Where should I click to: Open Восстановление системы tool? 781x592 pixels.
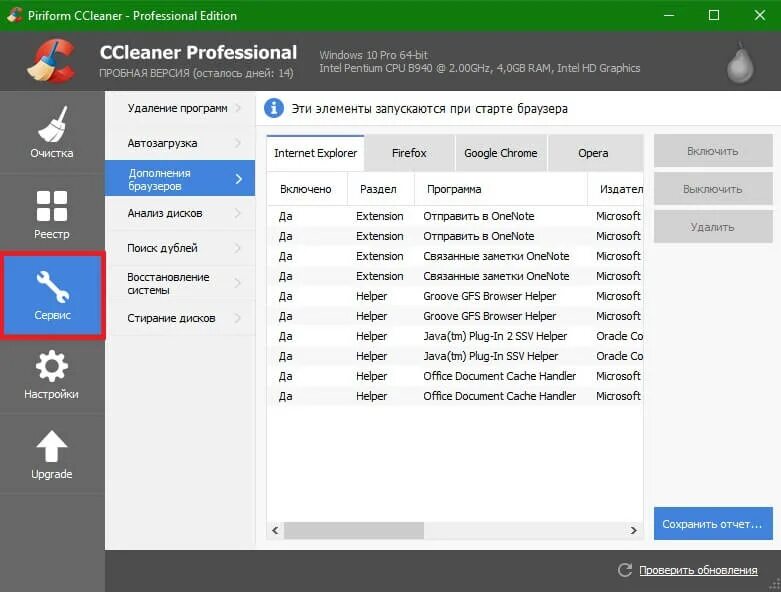click(180, 283)
